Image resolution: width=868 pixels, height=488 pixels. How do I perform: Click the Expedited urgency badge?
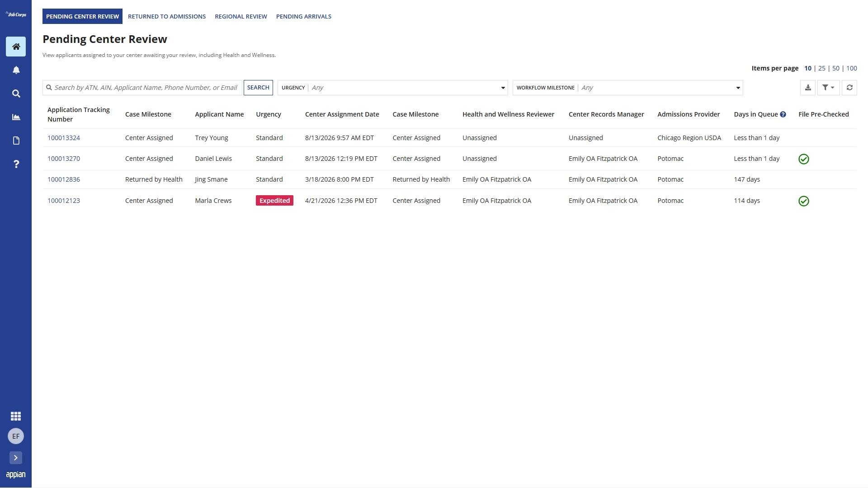click(274, 201)
